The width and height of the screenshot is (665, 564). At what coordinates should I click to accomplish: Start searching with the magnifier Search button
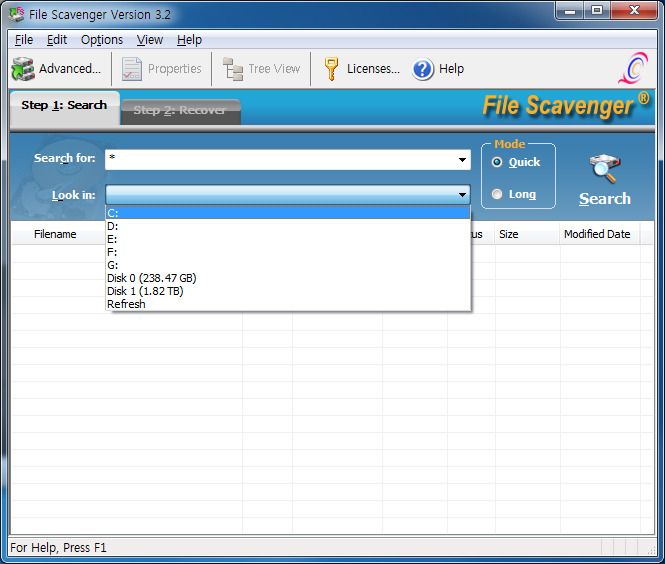[x=605, y=181]
